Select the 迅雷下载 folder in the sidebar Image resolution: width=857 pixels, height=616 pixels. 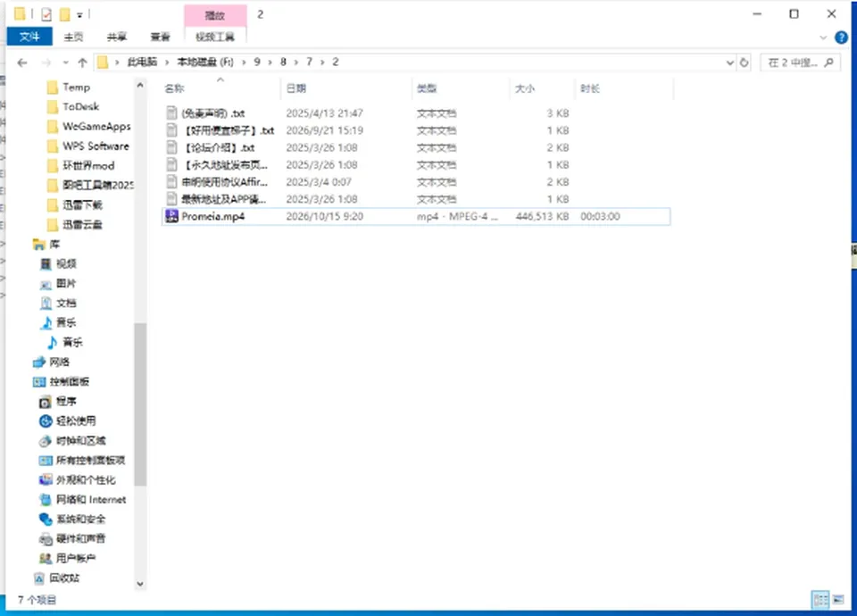pyautogui.click(x=75, y=205)
